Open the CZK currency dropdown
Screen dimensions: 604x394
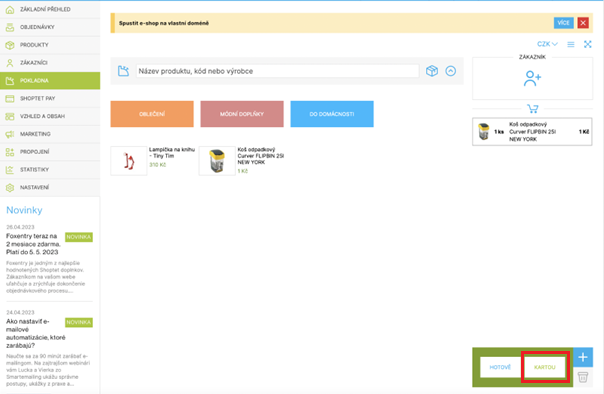click(x=547, y=44)
